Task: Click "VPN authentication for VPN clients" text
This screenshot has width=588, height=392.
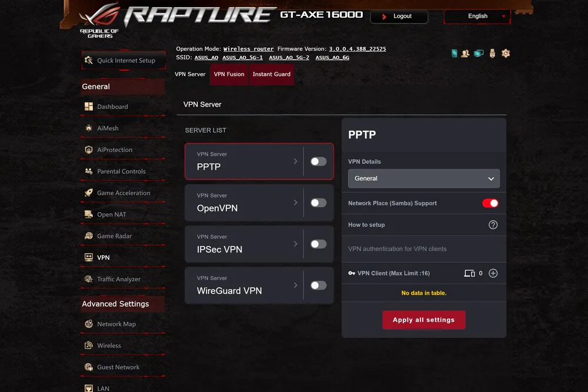Action: tap(397, 248)
